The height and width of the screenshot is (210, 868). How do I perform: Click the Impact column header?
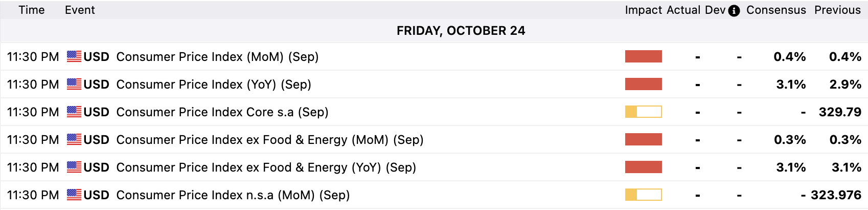(x=643, y=10)
